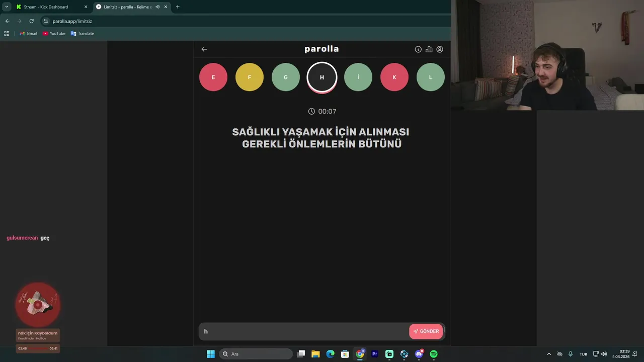Expand the hidden system tray icons chevron
The width and height of the screenshot is (644, 362).
[549, 354]
